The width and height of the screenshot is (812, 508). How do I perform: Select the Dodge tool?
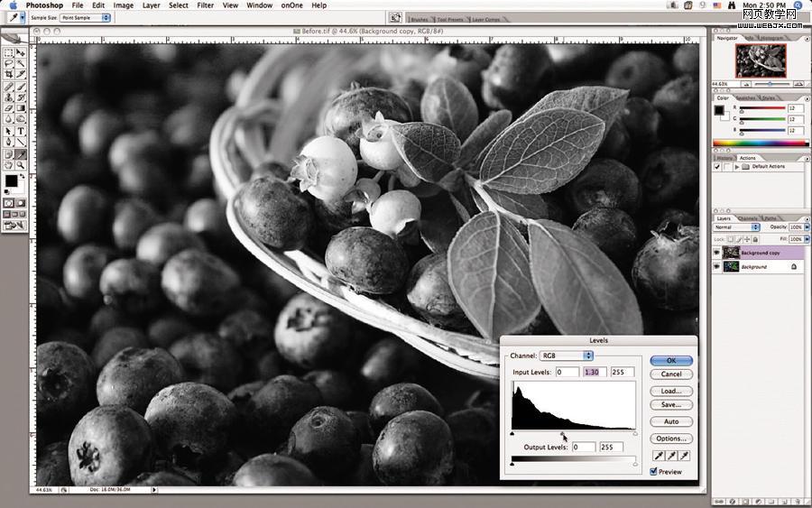click(20, 118)
